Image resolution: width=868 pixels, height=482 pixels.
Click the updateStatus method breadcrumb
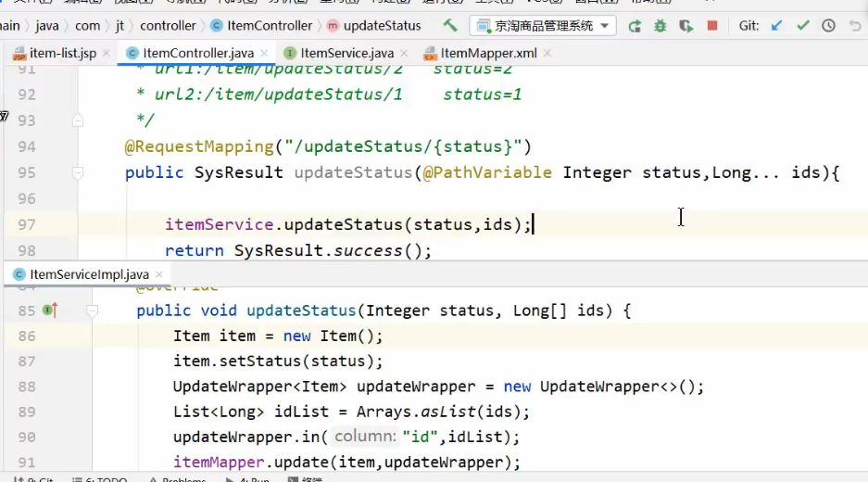374,25
